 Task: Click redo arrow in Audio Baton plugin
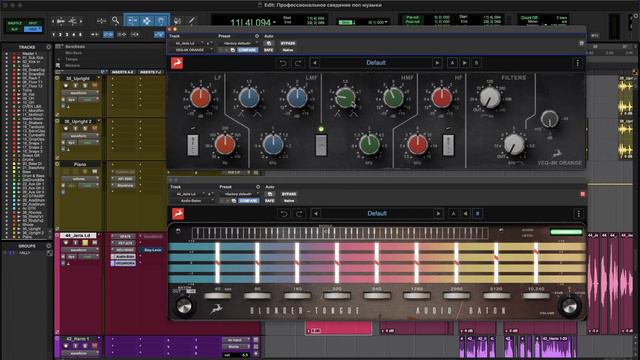(x=299, y=213)
